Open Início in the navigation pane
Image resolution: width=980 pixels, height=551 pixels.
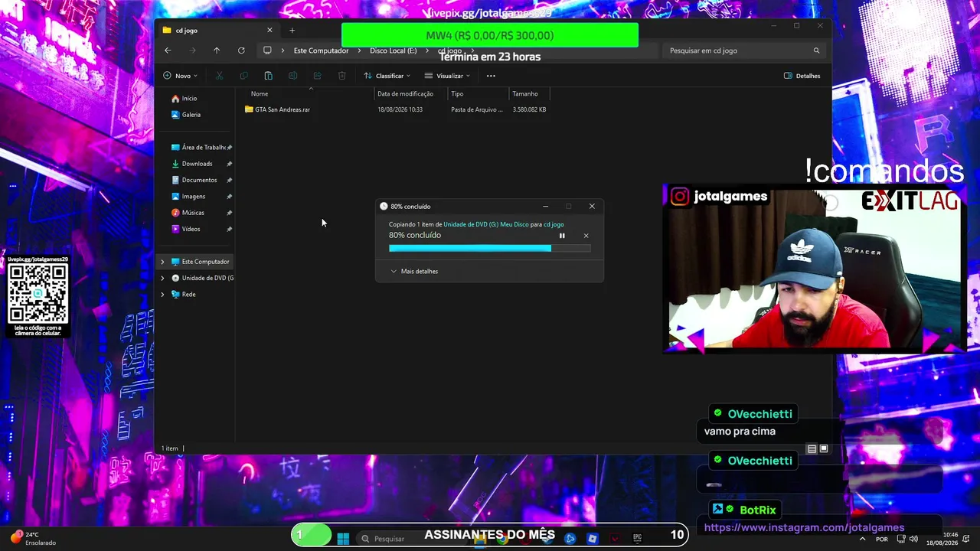[185, 99]
